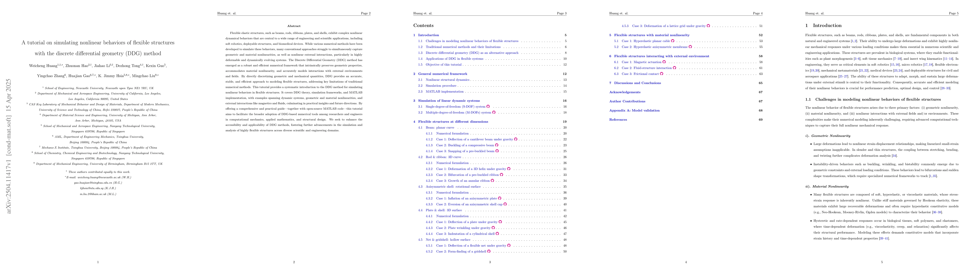Open GitHub icon next to Hyperelastic axisymmetric membrane
980x277 pixels.
click(690, 47)
